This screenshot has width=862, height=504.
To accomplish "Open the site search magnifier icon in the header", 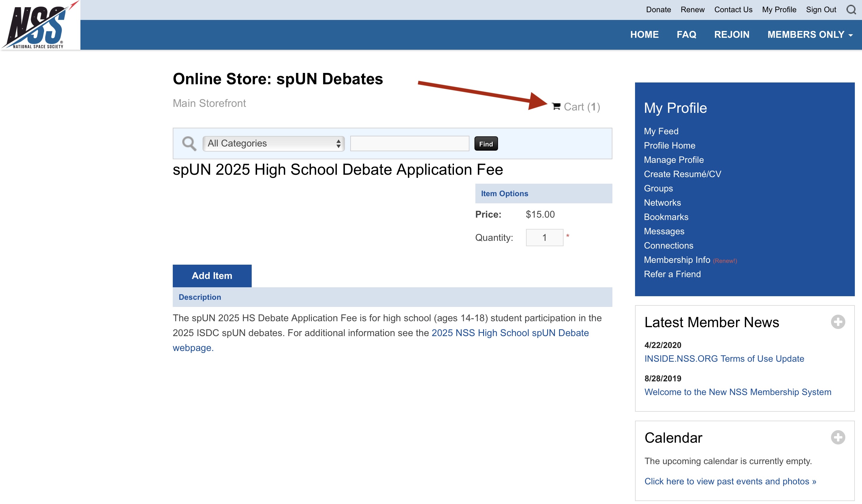I will point(851,10).
